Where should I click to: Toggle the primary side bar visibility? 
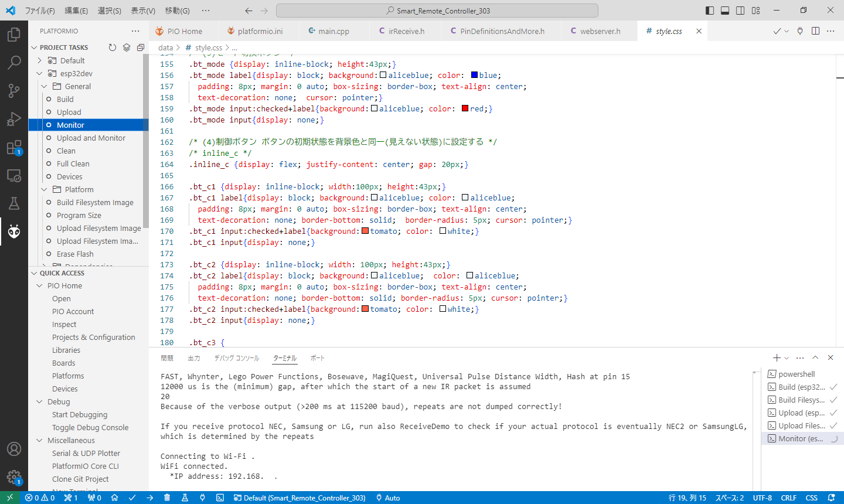tap(710, 11)
